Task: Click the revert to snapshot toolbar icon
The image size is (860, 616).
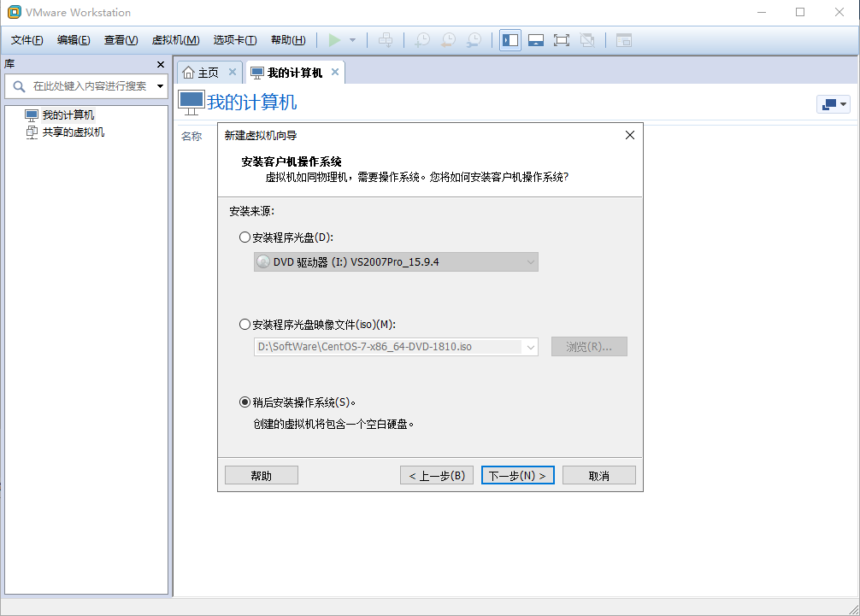Action: (x=448, y=40)
